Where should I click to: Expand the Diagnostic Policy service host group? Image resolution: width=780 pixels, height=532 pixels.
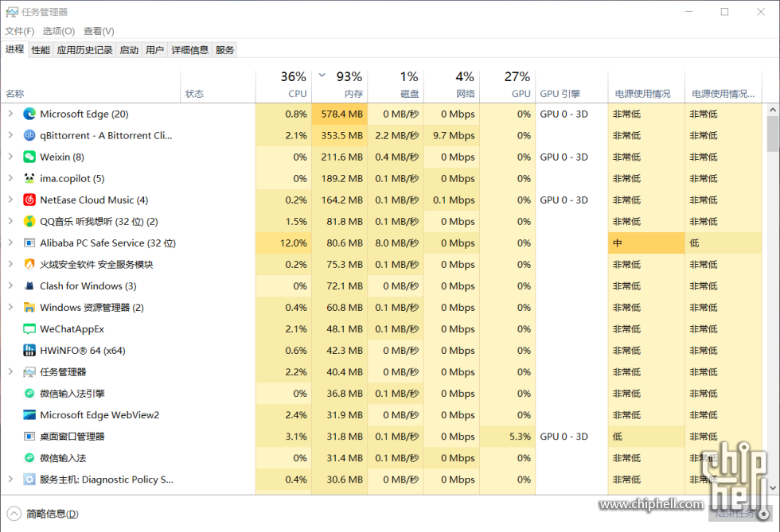[10, 479]
